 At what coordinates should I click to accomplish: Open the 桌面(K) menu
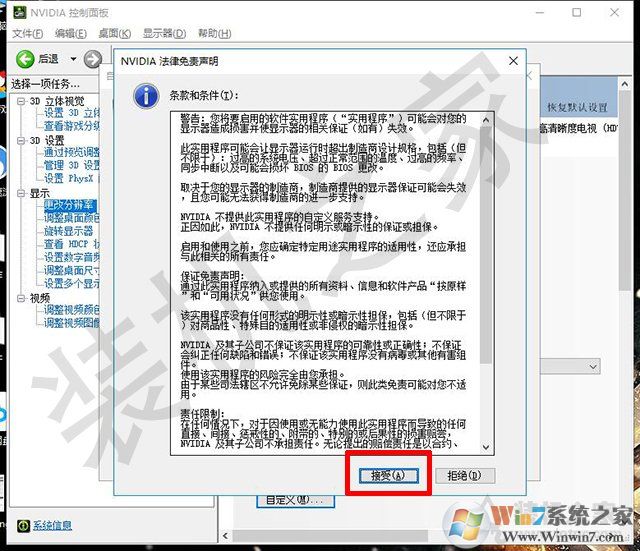tap(115, 33)
